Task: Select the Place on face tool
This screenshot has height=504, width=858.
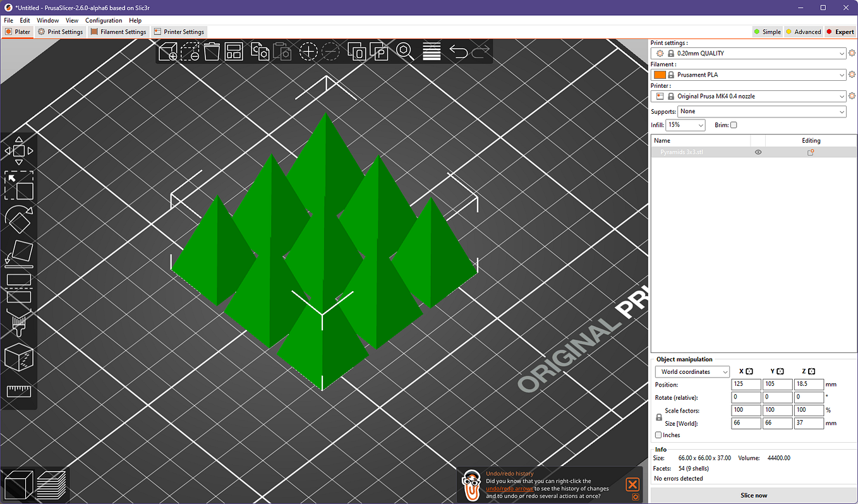Action: (19, 254)
